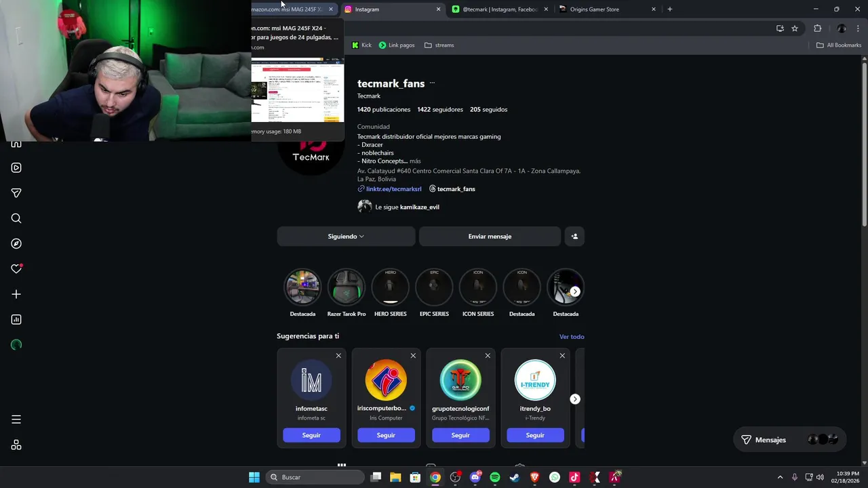Open Chrome profile avatar
This screenshot has width=868, height=488.
842,28
